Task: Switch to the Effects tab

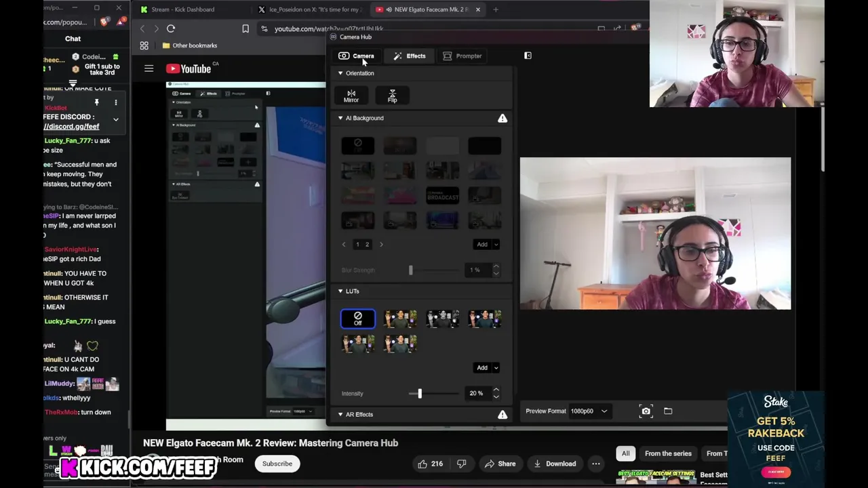Action: (410, 56)
